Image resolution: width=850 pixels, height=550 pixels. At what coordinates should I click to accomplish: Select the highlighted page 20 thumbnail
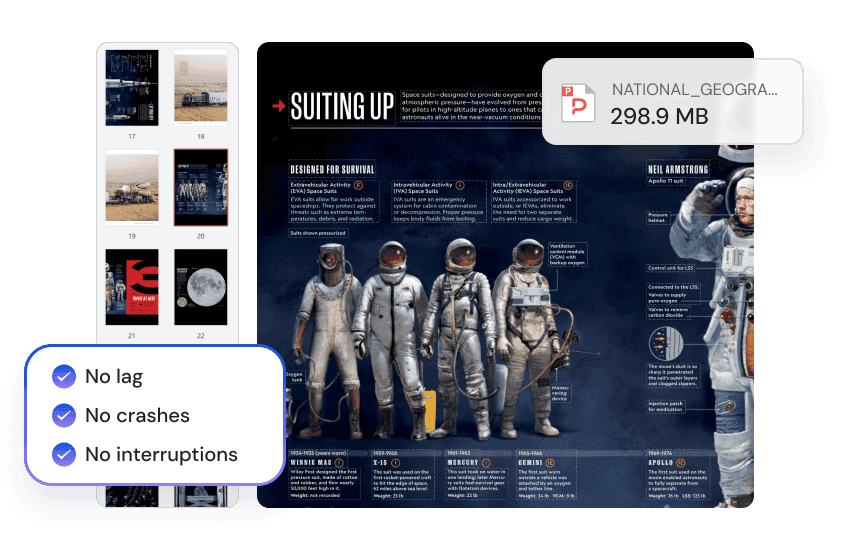coord(201,187)
